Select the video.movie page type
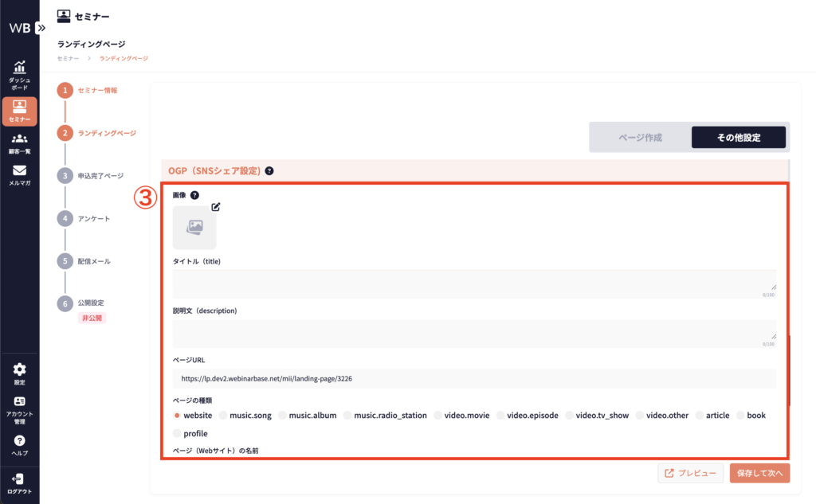The height and width of the screenshot is (504, 816). tap(439, 416)
